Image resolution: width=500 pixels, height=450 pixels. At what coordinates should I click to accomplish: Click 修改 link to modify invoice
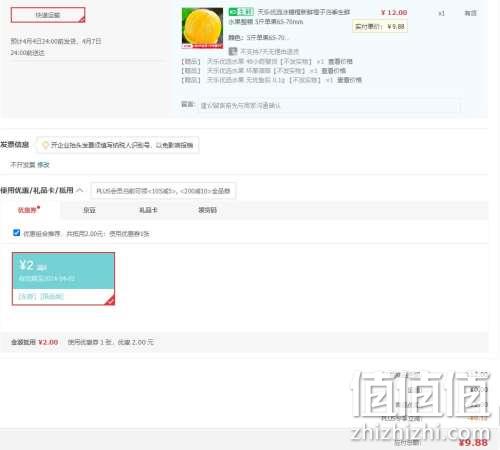43,165
